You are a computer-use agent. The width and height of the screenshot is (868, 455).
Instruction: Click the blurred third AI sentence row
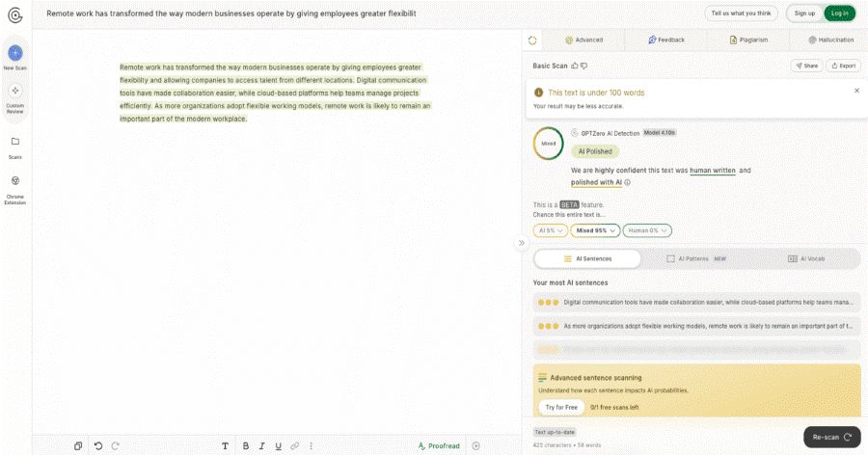pos(697,349)
